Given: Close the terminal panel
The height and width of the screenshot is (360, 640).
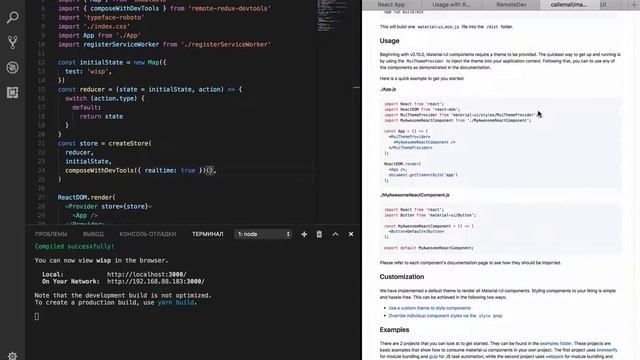Looking at the screenshot, I should pos(351,234).
